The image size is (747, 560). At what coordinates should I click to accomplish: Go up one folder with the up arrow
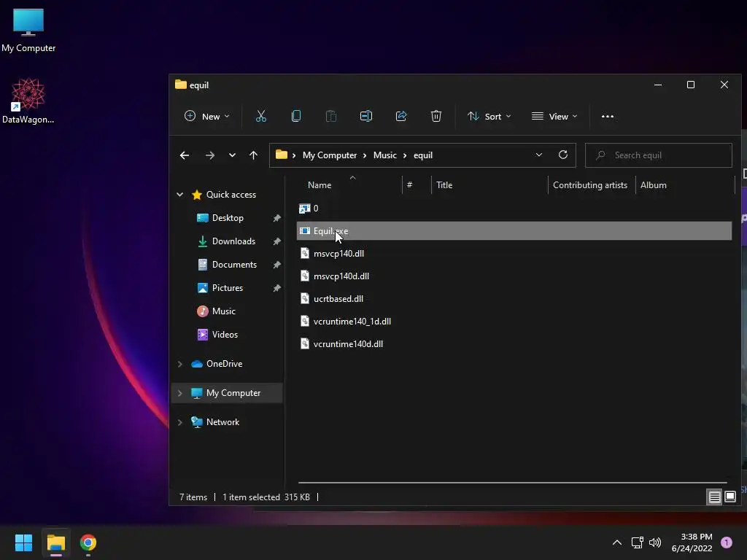pos(253,155)
